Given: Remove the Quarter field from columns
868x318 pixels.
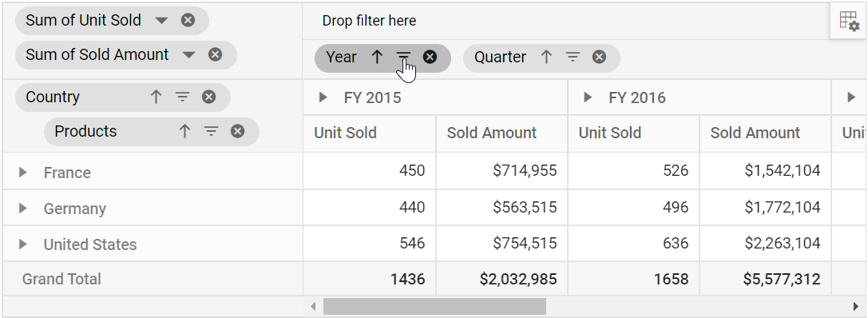Looking at the screenshot, I should tap(599, 57).
